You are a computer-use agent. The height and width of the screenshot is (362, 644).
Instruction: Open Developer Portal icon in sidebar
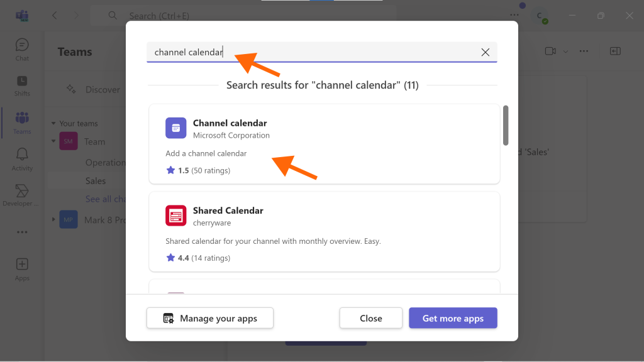click(22, 191)
